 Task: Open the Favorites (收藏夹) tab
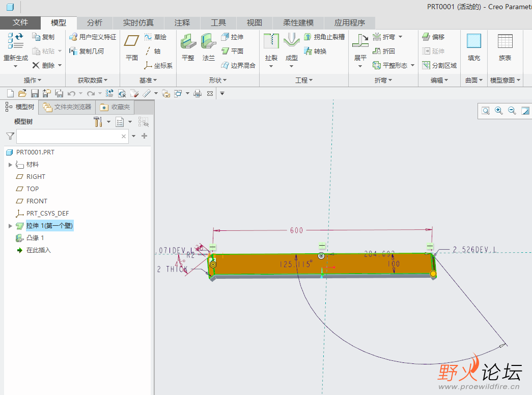tap(115, 107)
